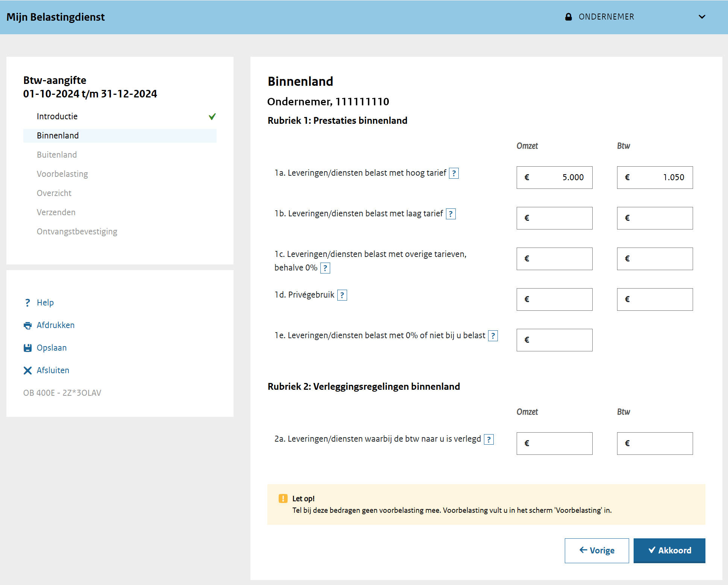The width and height of the screenshot is (728, 585).
Task: Click the 1a Omzet field showing 5.000
Action: pos(554,178)
